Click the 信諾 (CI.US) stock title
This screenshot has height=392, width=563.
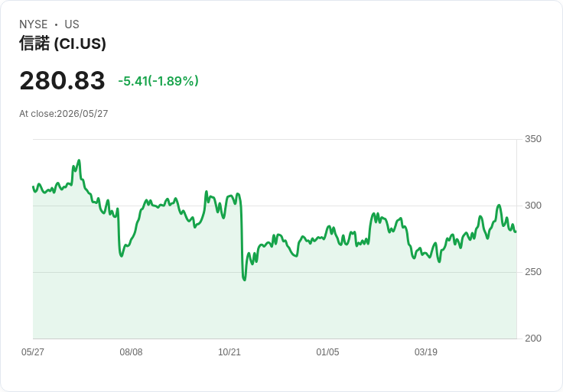click(x=63, y=44)
